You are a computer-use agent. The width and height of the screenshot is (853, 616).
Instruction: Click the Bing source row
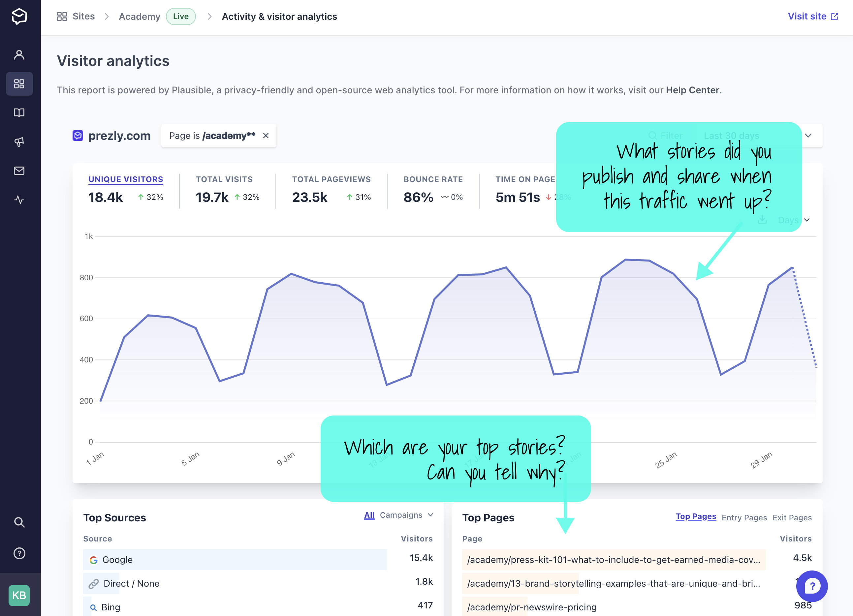pos(258,606)
